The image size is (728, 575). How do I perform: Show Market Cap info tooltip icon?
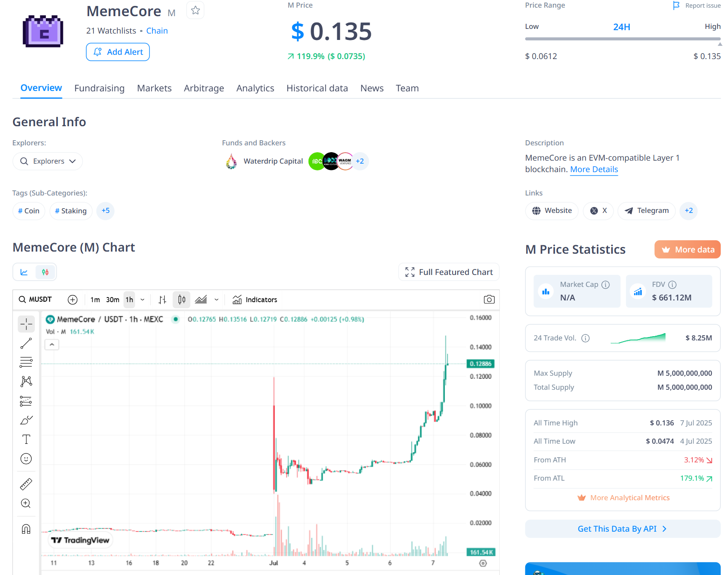[606, 285]
